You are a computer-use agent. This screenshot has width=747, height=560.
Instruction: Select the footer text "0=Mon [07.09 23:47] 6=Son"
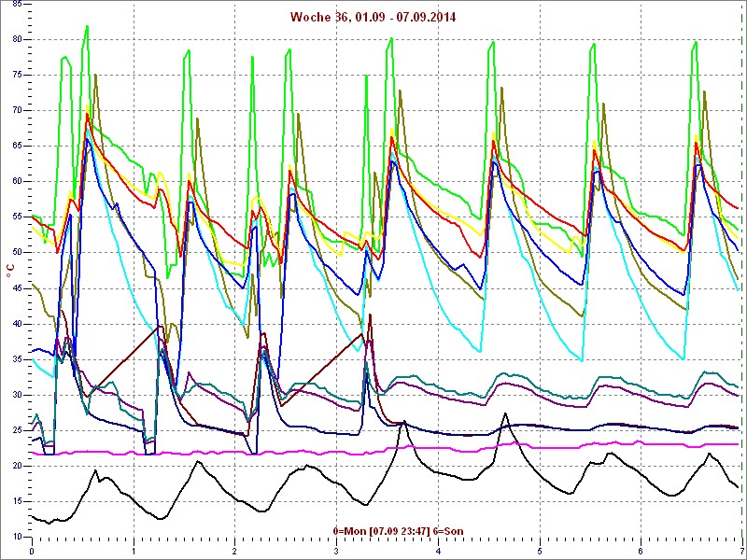pyautogui.click(x=399, y=531)
